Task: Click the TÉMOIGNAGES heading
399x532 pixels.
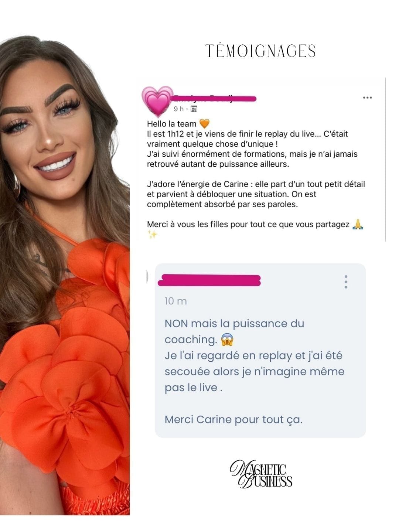Action: tap(260, 51)
